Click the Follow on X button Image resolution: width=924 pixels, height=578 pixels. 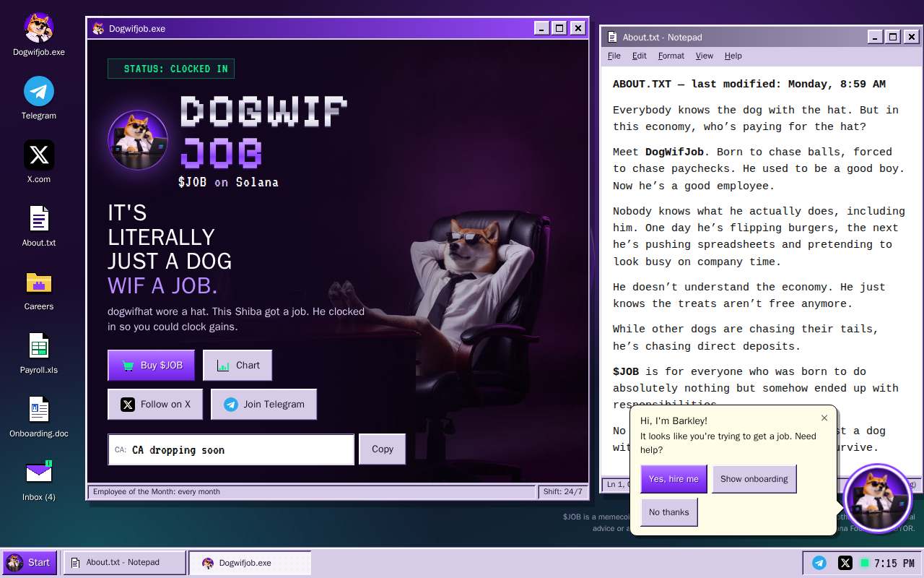pos(155,405)
